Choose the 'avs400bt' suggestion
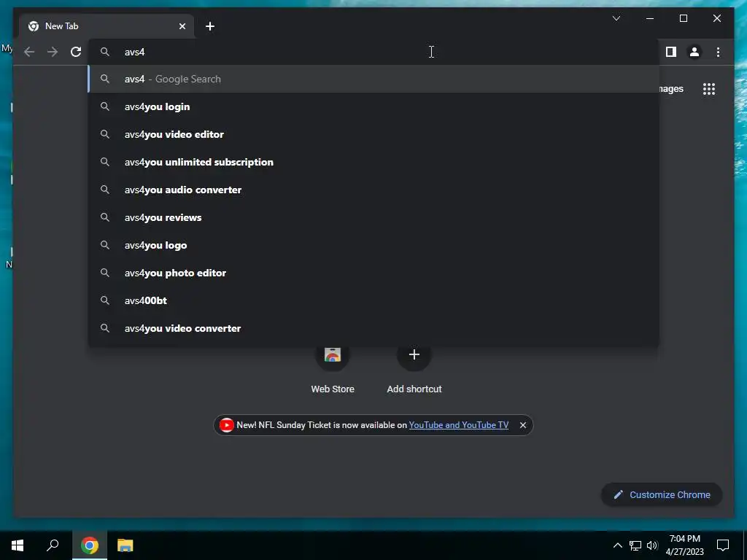747x560 pixels. tap(374, 300)
